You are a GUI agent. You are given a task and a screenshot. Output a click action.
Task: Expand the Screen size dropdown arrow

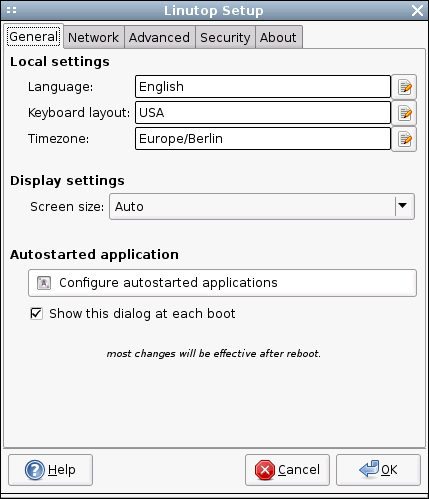403,206
